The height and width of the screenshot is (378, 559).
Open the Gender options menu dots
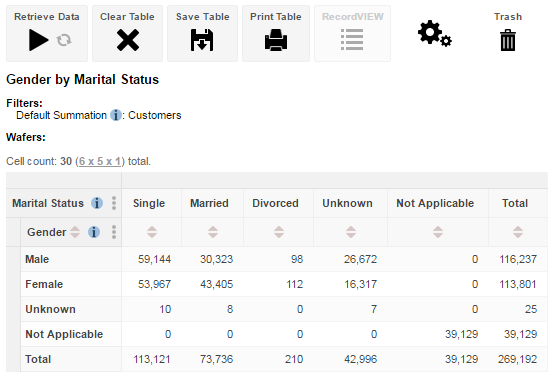point(114,232)
